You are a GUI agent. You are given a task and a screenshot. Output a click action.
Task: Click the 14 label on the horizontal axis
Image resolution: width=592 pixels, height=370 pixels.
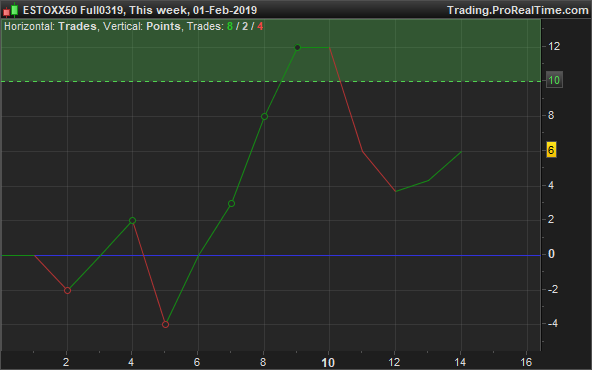click(x=460, y=362)
